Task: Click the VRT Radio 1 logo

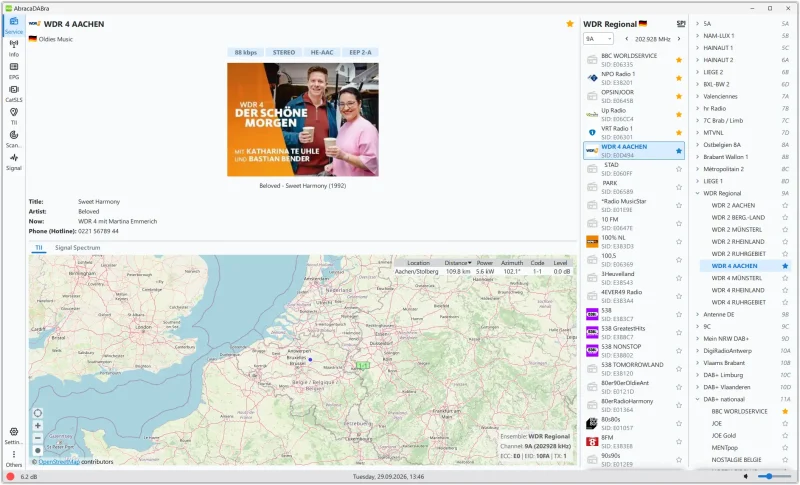Action: click(592, 133)
